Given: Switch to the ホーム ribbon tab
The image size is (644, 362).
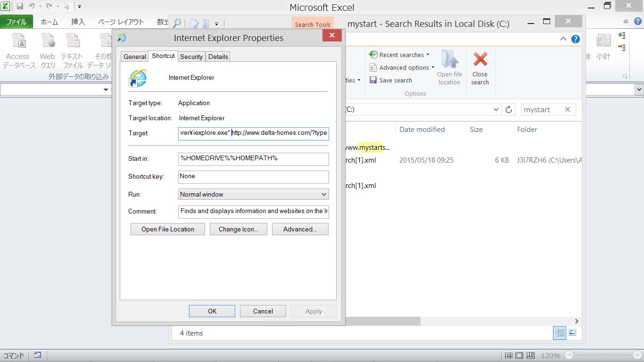Looking at the screenshot, I should pos(50,22).
